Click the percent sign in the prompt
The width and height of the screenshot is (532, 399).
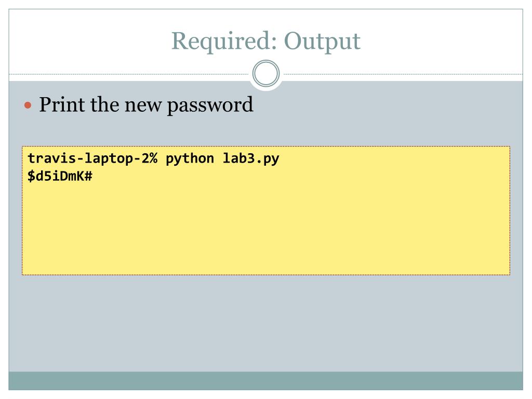click(153, 158)
